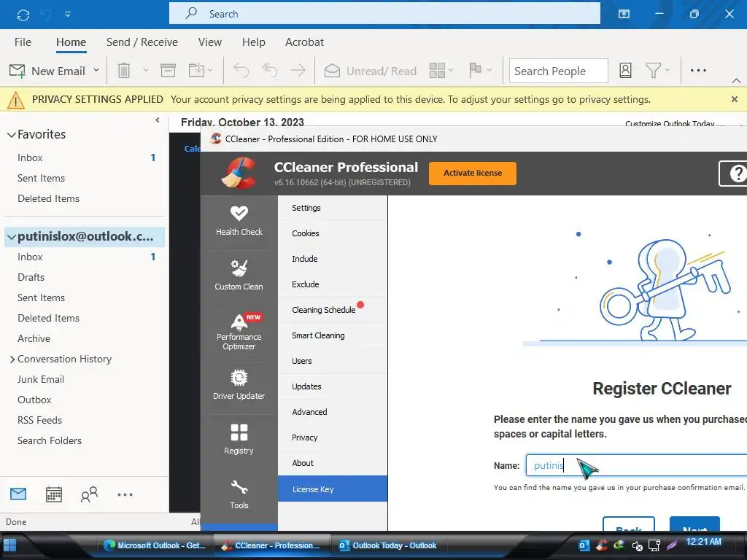Collapse the Favorites section
Image resolution: width=747 pixels, height=560 pixels.
click(x=12, y=135)
